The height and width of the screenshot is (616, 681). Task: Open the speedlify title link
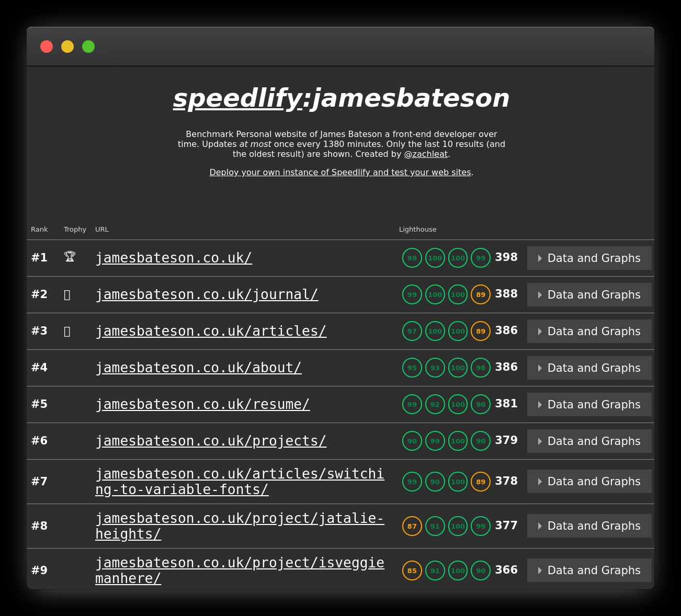click(x=237, y=98)
